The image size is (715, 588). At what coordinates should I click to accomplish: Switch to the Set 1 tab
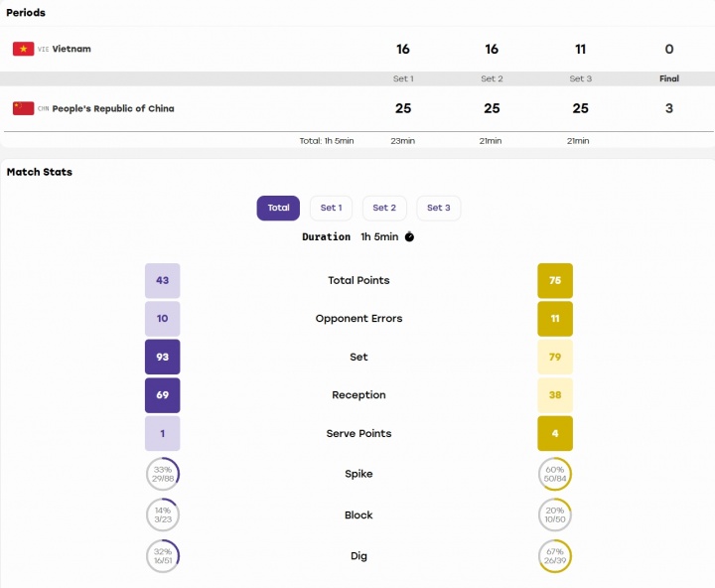click(331, 208)
